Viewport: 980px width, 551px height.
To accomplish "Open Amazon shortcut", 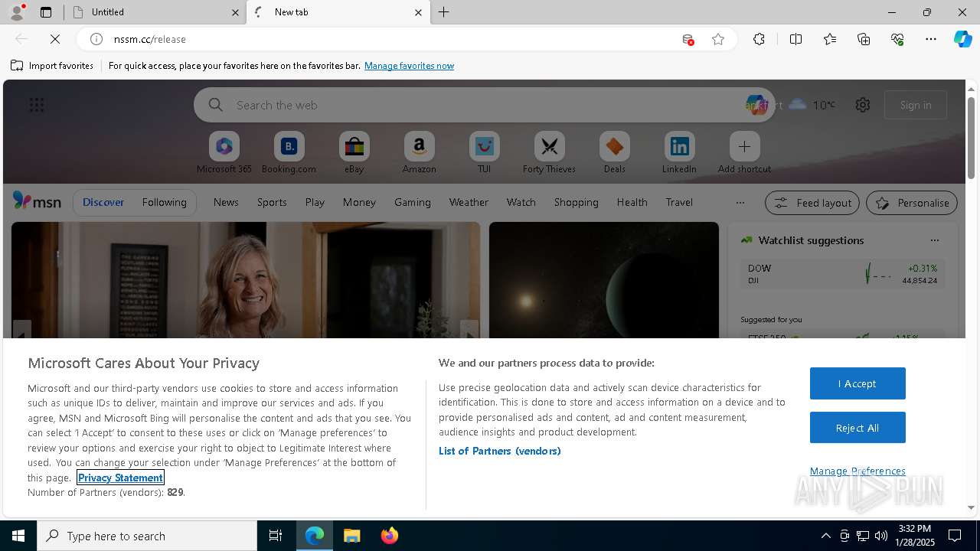I will [x=419, y=153].
